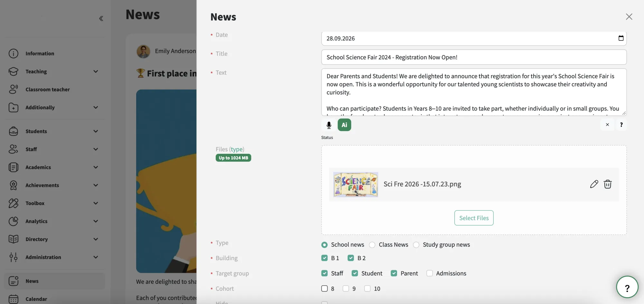Close the News form panel

(x=629, y=17)
